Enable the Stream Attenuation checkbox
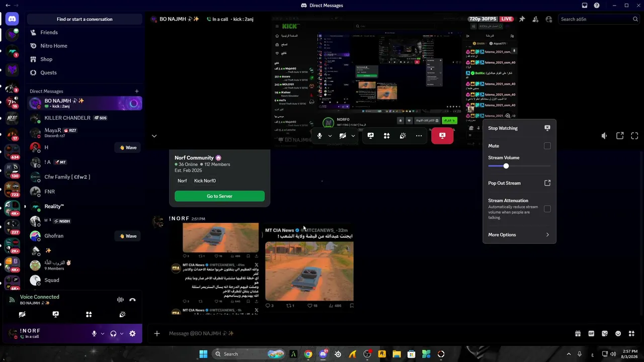Viewport: 644px width, 362px height. pyautogui.click(x=547, y=209)
